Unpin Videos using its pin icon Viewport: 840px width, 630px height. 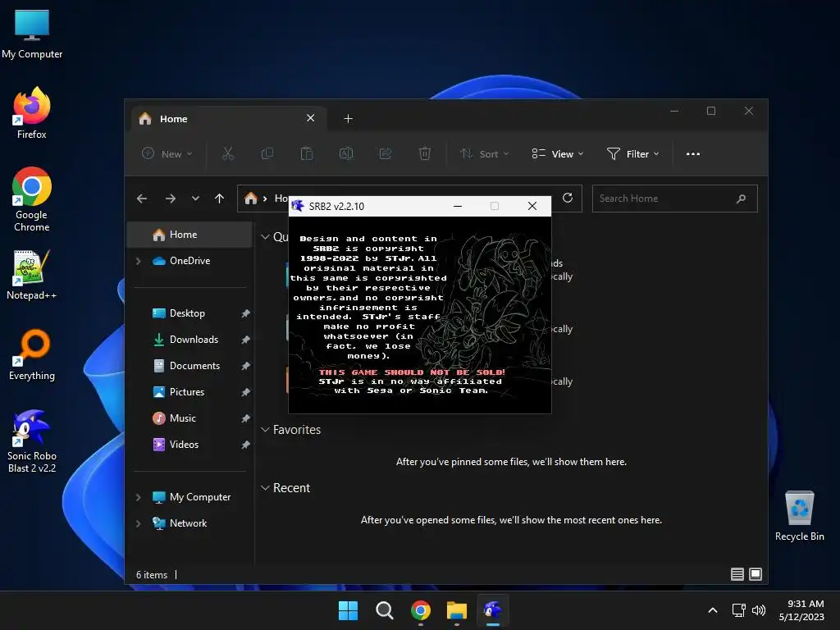[x=245, y=445]
